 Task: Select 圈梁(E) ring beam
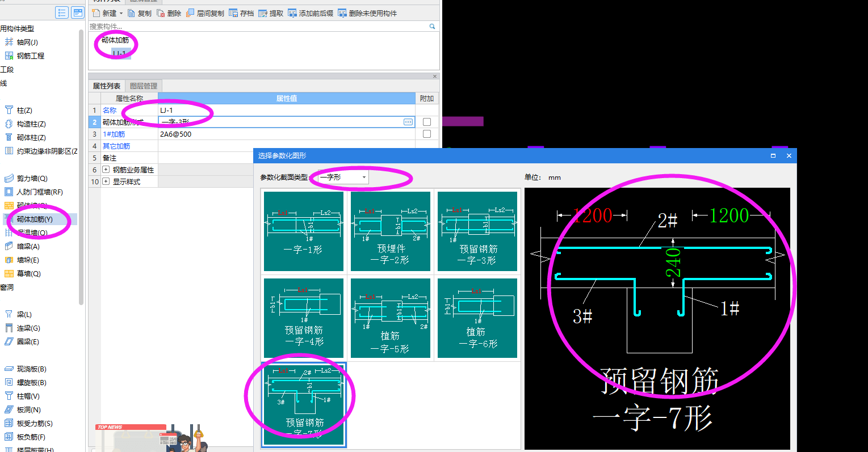tap(22, 341)
